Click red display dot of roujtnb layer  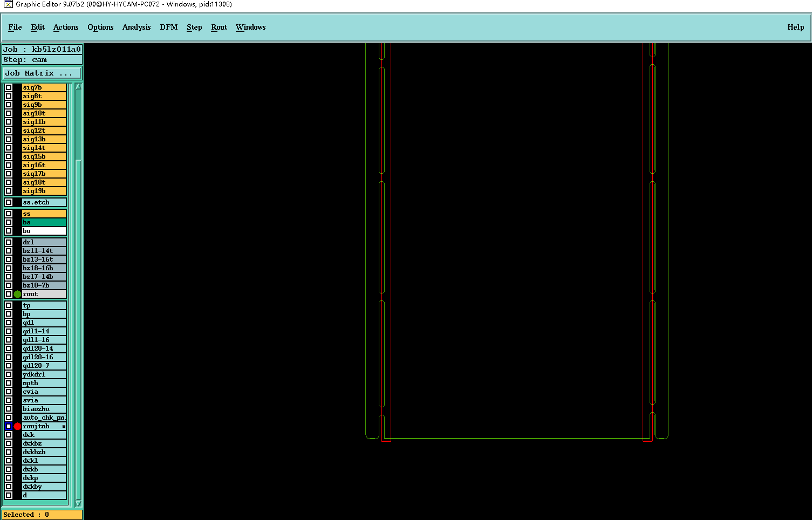point(17,426)
